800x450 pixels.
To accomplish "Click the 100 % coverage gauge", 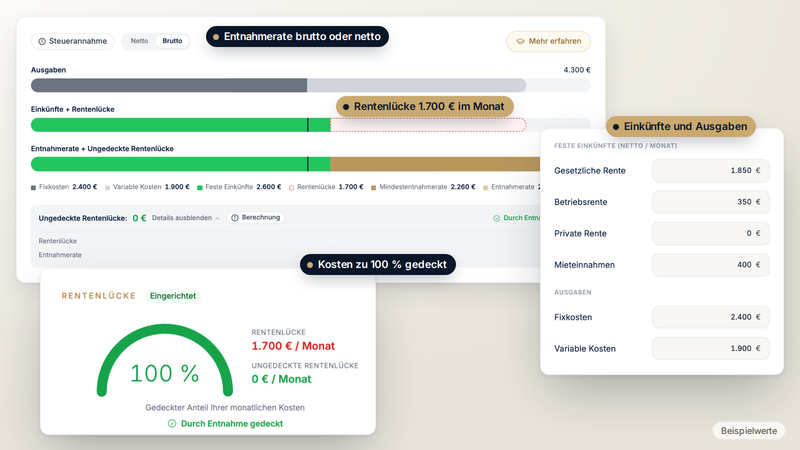I will coord(165,360).
